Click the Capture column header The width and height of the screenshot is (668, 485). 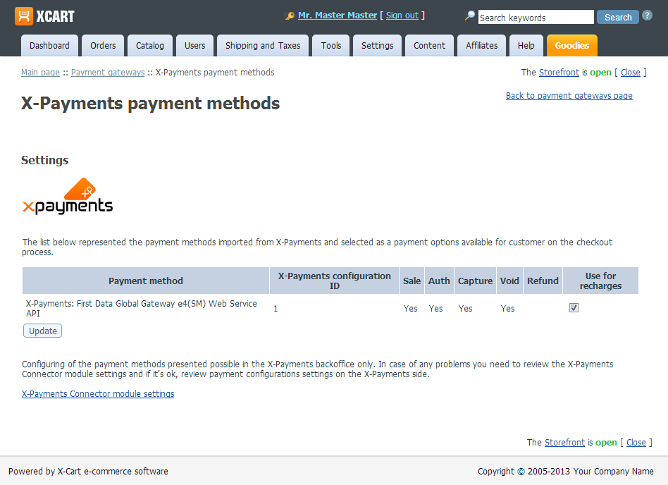click(x=475, y=281)
